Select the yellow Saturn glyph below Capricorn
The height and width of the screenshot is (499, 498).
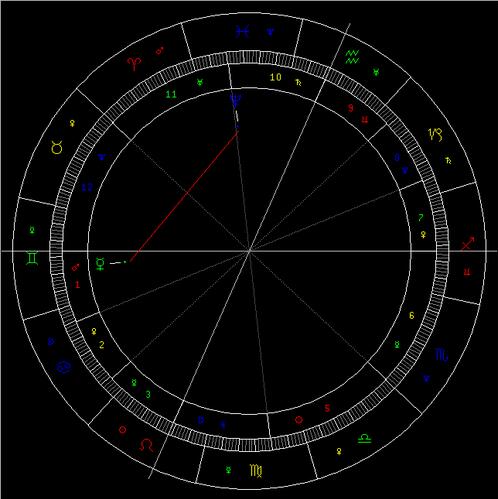(x=448, y=161)
